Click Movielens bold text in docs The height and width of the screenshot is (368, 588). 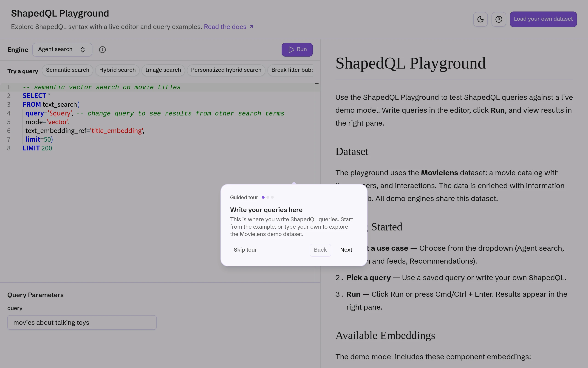click(x=439, y=173)
